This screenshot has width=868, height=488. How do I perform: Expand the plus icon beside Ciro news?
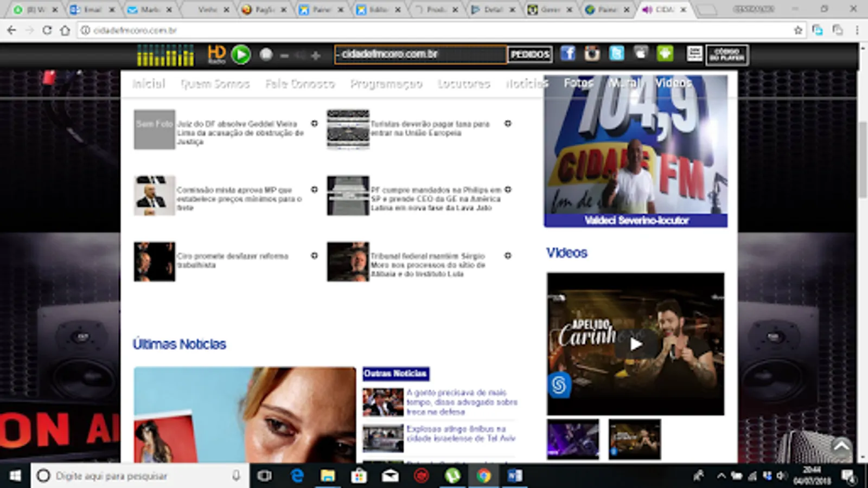(x=314, y=256)
